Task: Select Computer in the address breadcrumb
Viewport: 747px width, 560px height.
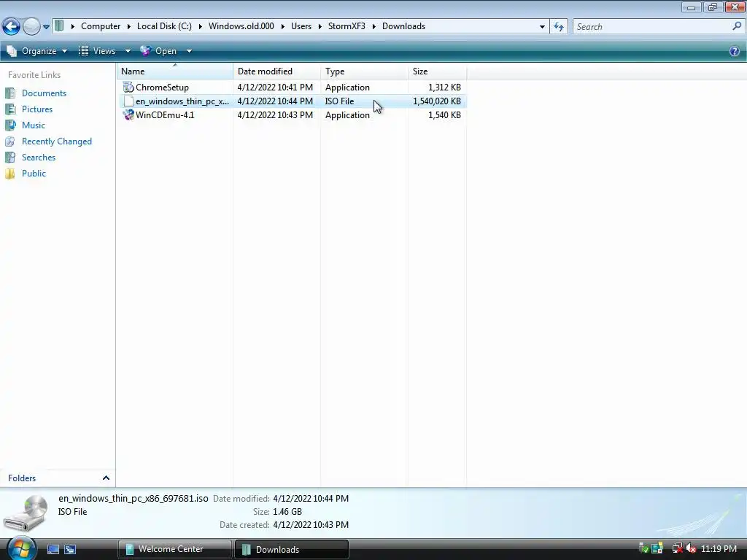Action: tap(101, 26)
